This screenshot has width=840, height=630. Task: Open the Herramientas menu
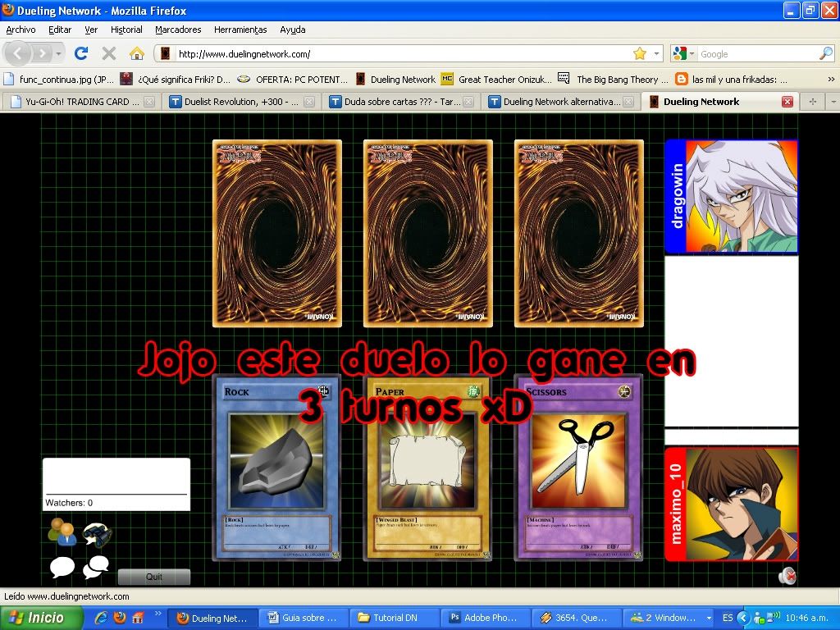pyautogui.click(x=240, y=30)
